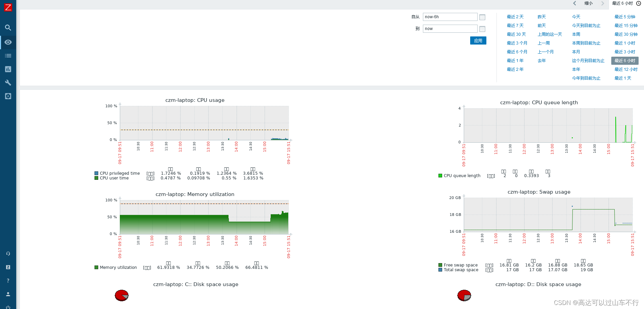Select 昨天 time range
644x309 pixels.
click(542, 17)
